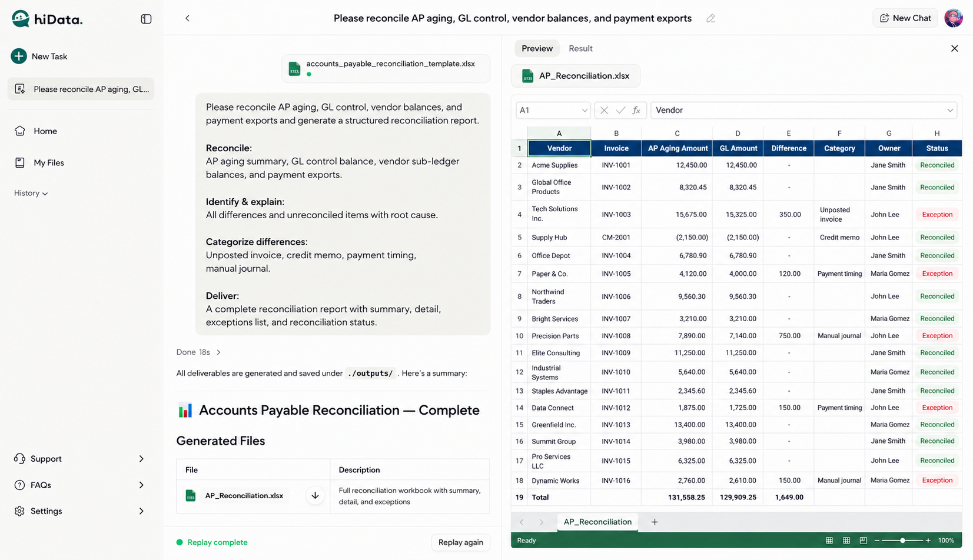Click the CM-2001 invoice cell

point(616,238)
